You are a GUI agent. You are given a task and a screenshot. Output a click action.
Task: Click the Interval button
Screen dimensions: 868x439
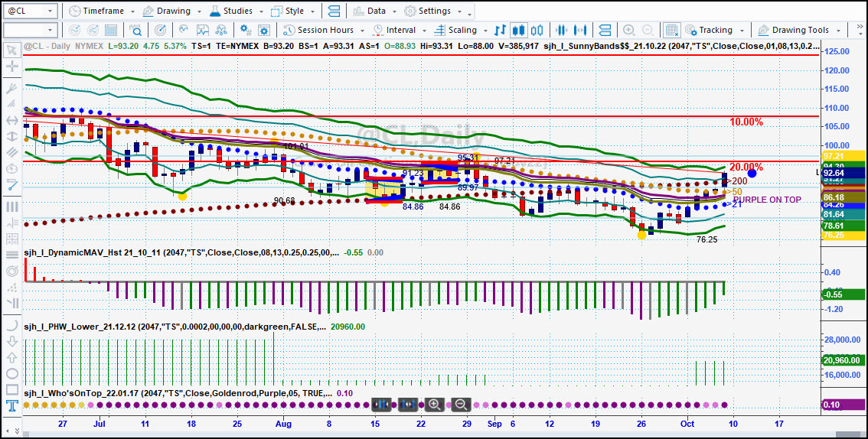tap(395, 30)
